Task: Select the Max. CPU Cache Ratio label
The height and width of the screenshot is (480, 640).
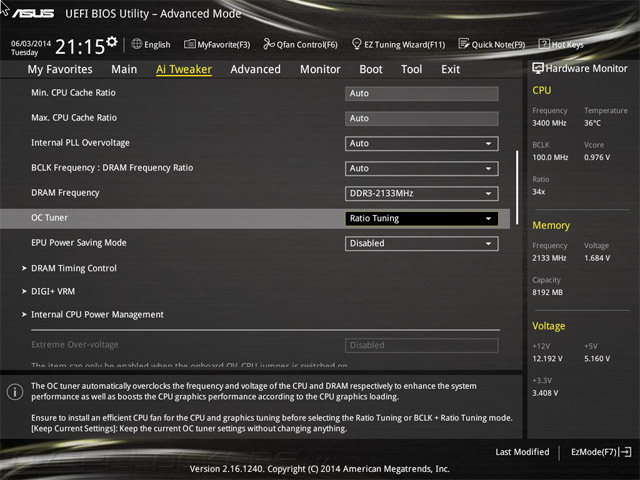Action: (x=74, y=118)
